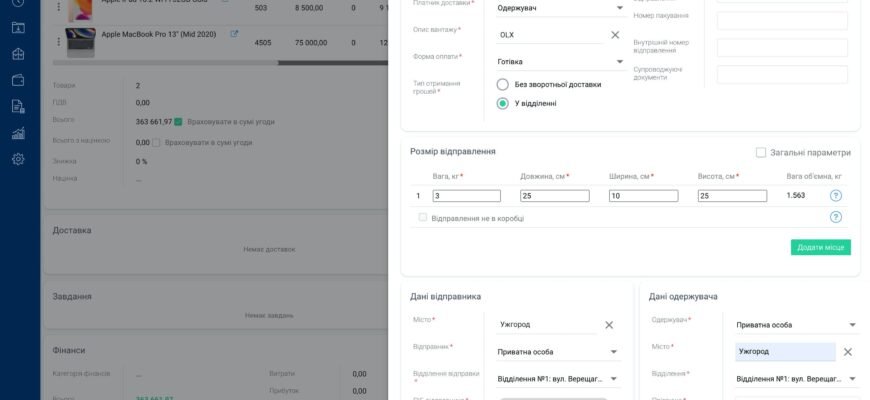Select 'Без зворотньої доставки' radio option

(503, 85)
